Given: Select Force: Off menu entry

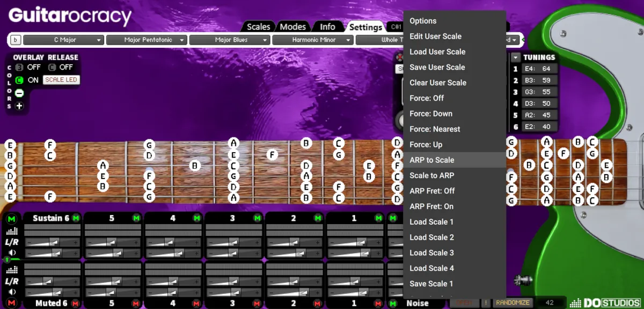Looking at the screenshot, I should point(455,98).
